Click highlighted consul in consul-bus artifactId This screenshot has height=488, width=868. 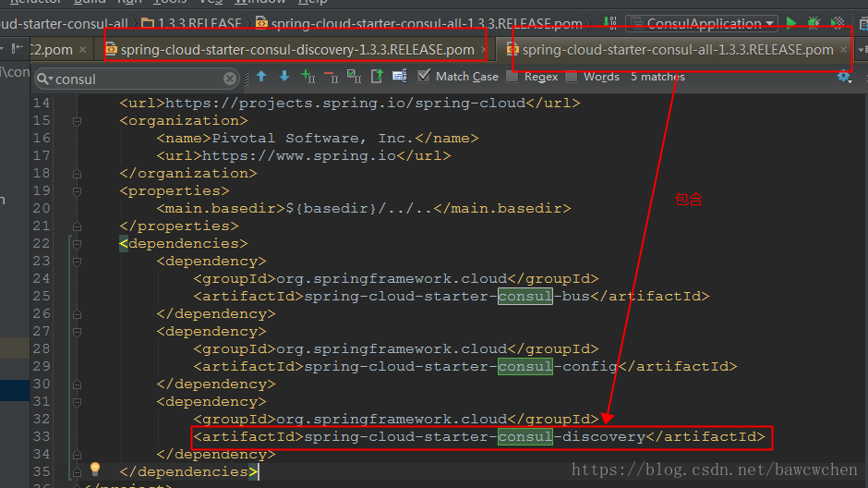(524, 297)
